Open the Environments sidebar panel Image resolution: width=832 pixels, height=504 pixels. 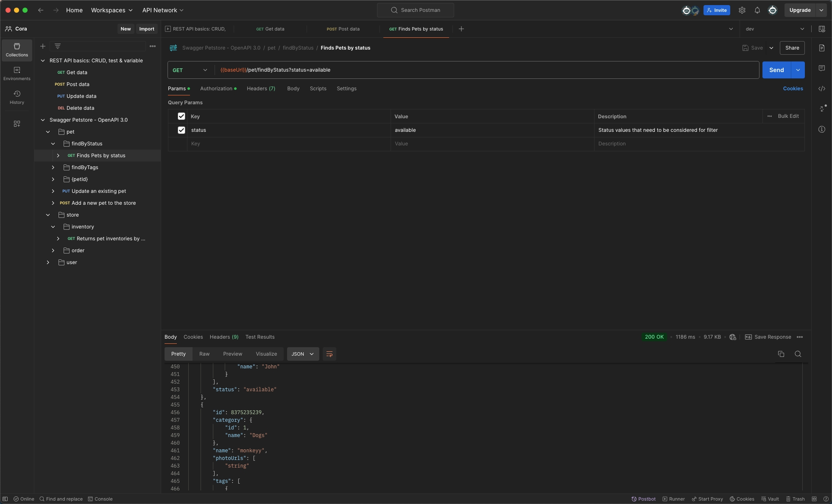(x=17, y=74)
